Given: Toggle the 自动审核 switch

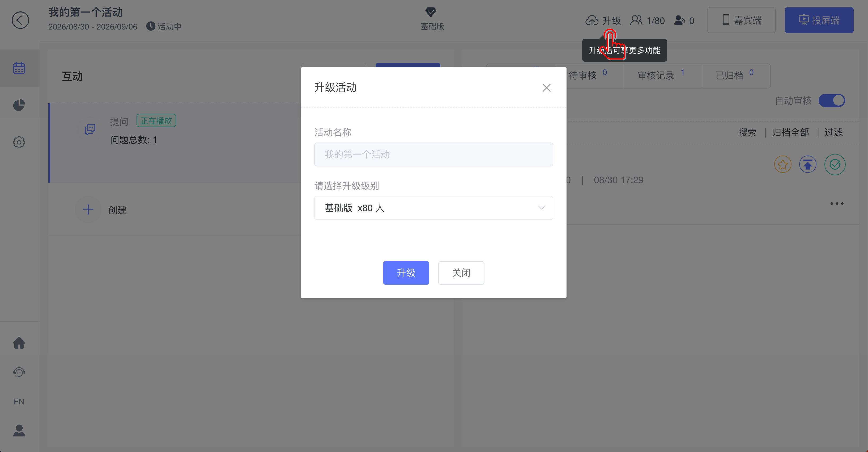Looking at the screenshot, I should coord(832,101).
